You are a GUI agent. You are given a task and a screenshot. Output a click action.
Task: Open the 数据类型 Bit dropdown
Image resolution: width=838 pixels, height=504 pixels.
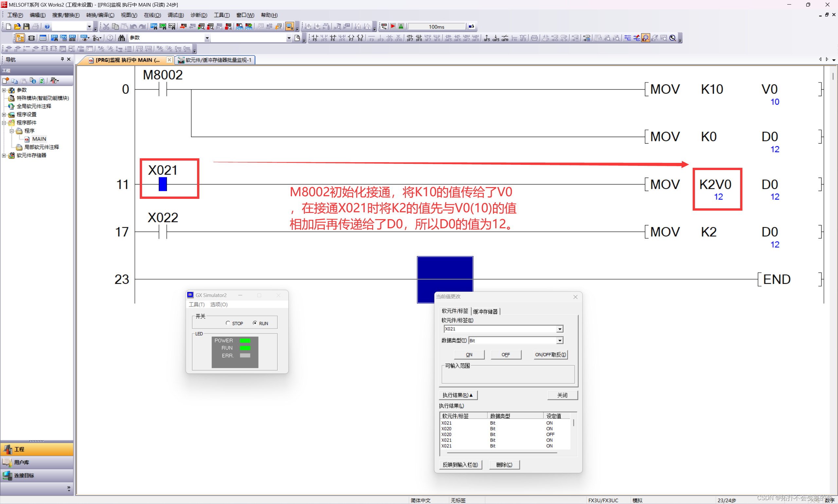(x=559, y=340)
